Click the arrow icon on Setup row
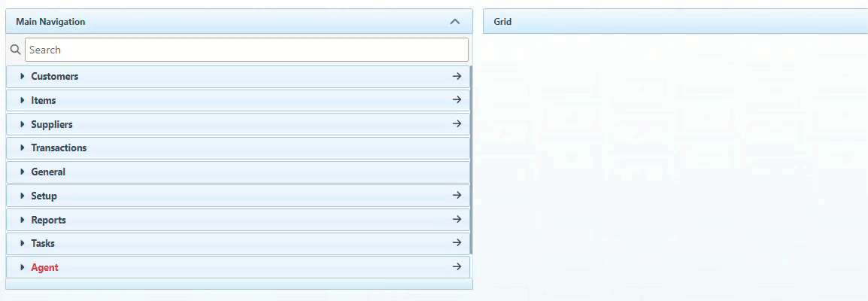Viewport: 868px width, 301px height. pos(456,196)
